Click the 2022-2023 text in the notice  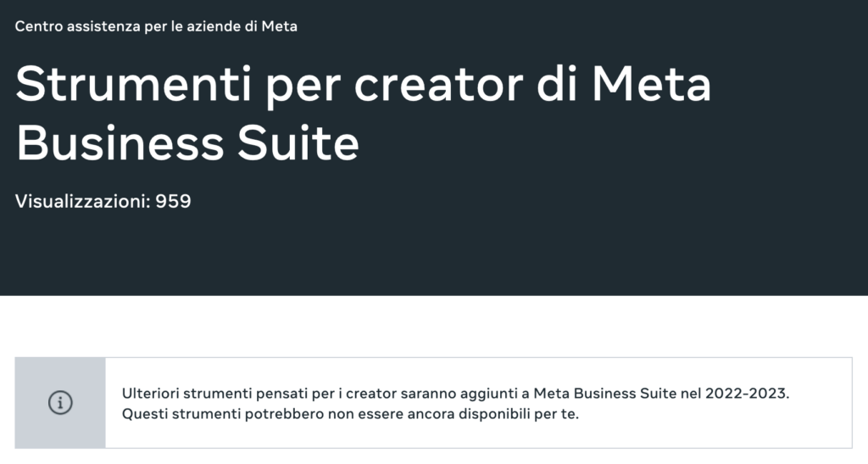pyautogui.click(x=746, y=394)
